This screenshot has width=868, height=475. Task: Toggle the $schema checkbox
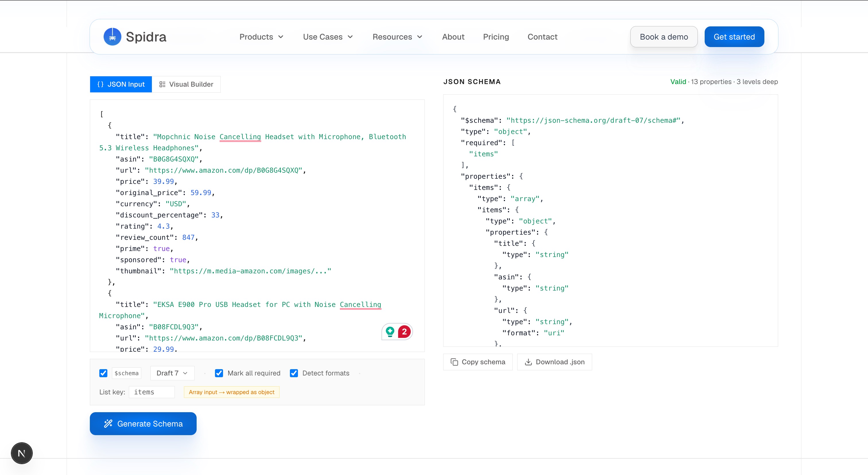(x=103, y=373)
